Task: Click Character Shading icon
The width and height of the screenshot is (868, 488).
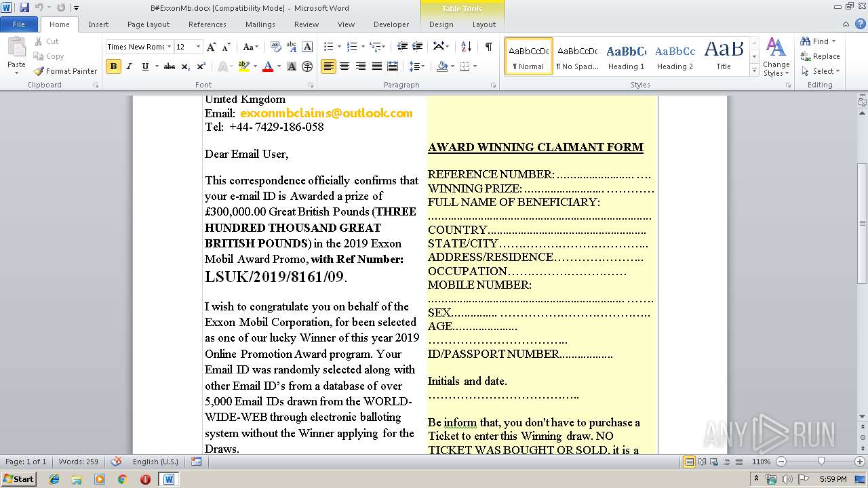Action: [292, 66]
